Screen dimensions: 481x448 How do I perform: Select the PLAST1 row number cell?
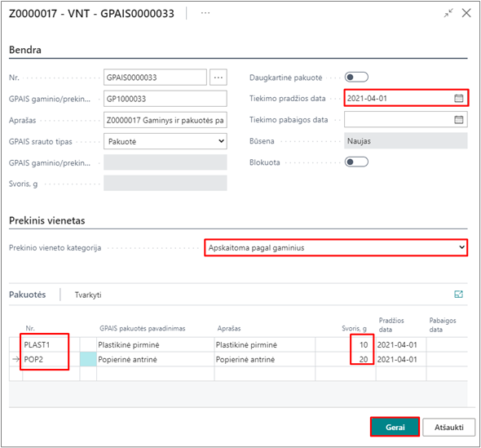[45, 345]
